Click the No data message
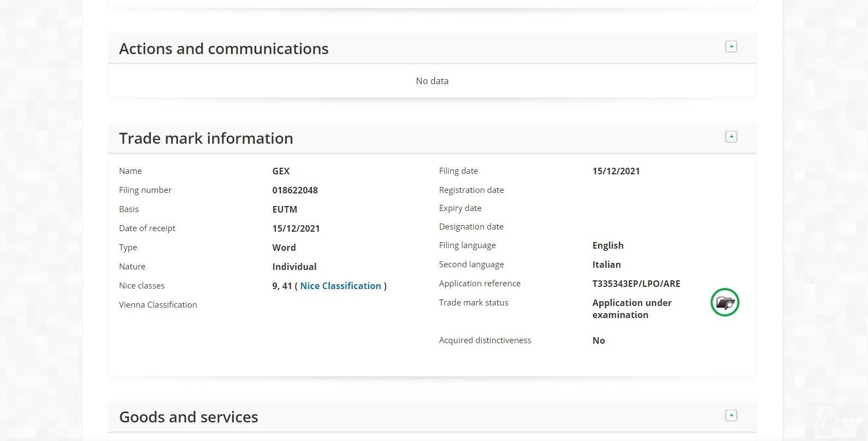 pyautogui.click(x=432, y=81)
